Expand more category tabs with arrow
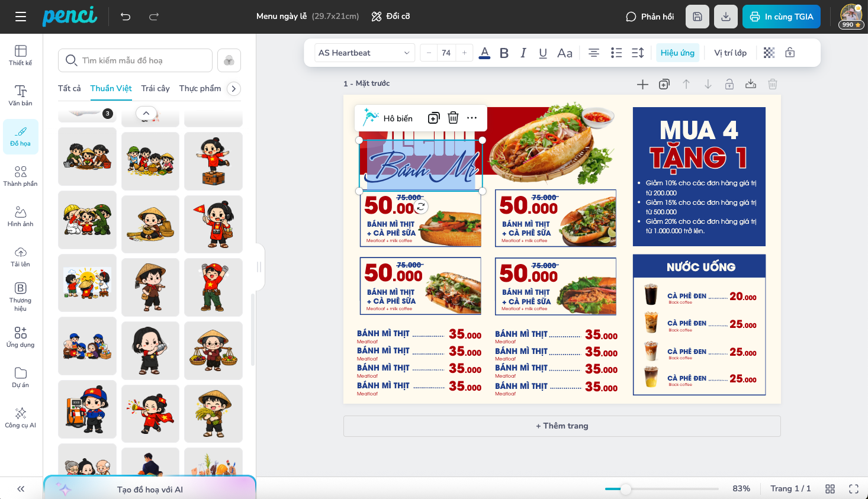Viewport: 868px width, 499px height. click(x=234, y=89)
